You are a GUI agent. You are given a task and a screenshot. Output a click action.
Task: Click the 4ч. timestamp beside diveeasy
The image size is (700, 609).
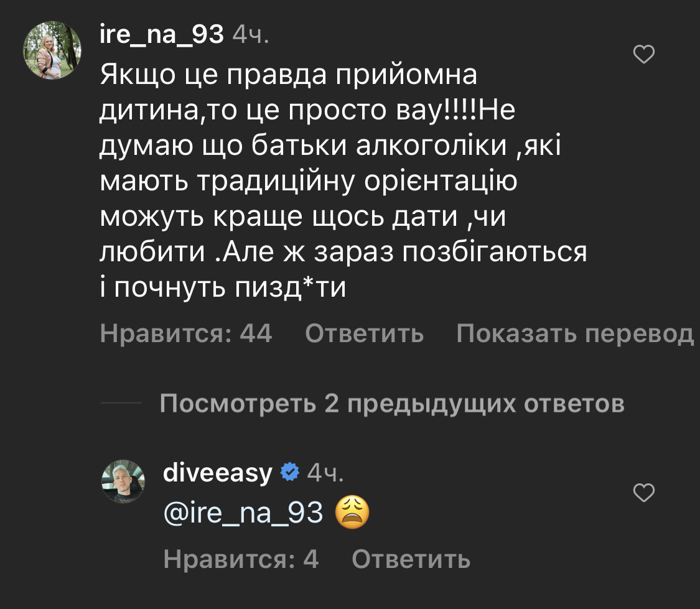325,473
